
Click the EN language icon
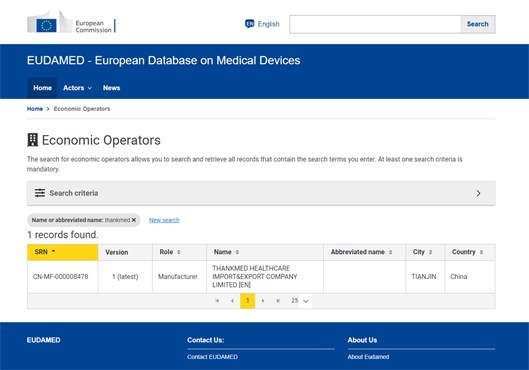250,24
